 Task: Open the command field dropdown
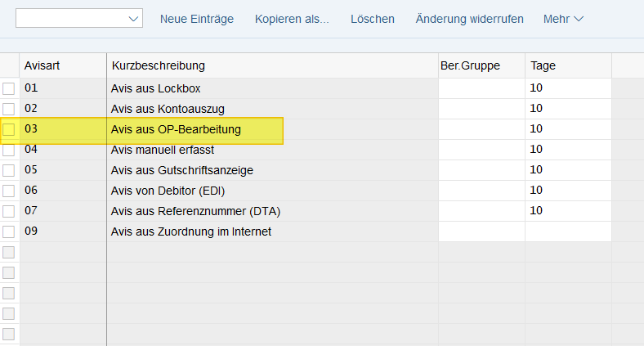(x=133, y=19)
